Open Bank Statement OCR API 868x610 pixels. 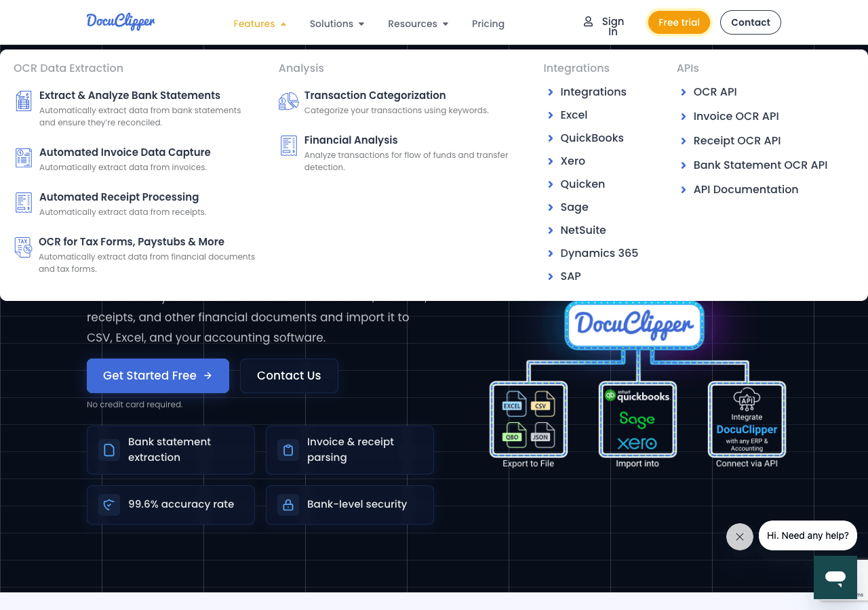760,165
